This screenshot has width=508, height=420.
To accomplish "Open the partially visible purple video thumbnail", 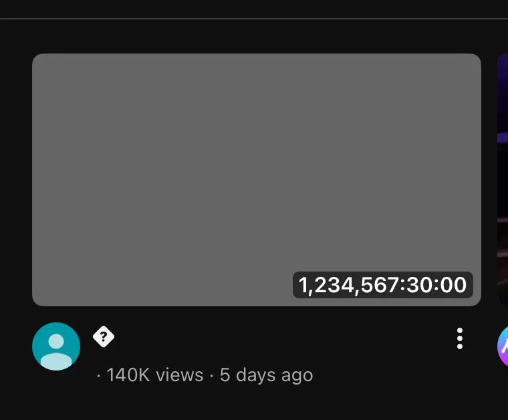I will pyautogui.click(x=502, y=179).
